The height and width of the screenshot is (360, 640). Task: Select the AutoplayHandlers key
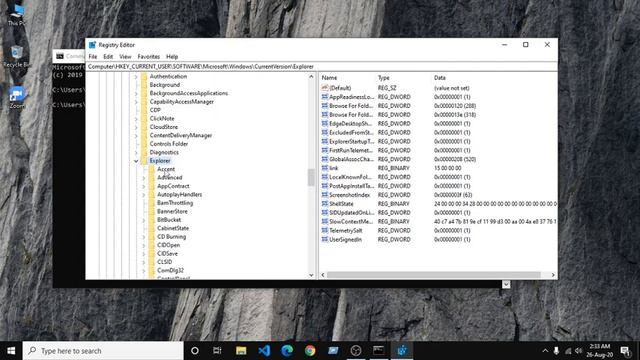point(179,195)
